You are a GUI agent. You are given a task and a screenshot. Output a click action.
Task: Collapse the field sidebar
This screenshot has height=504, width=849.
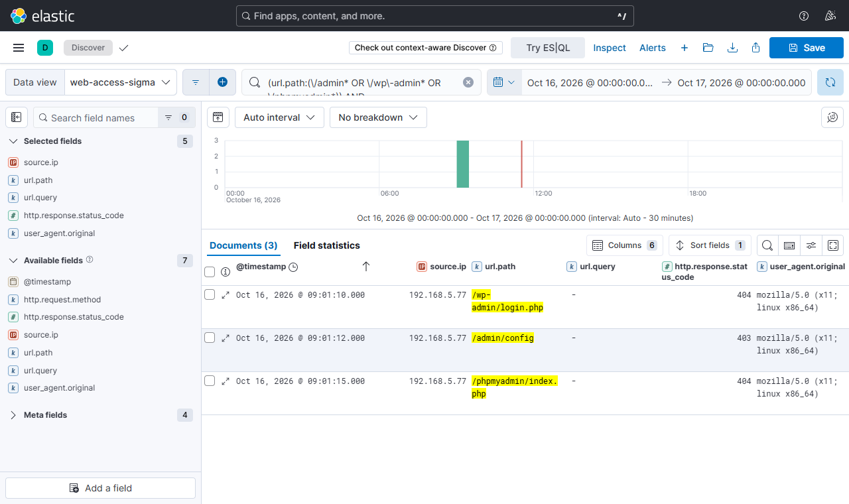coord(17,117)
